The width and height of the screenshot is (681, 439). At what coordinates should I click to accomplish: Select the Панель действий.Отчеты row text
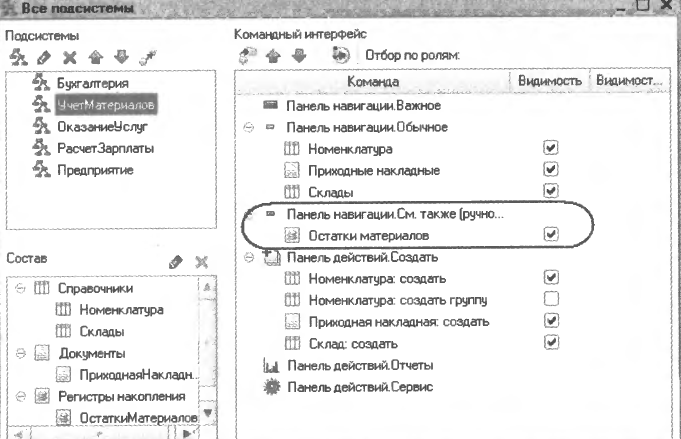[x=360, y=366]
